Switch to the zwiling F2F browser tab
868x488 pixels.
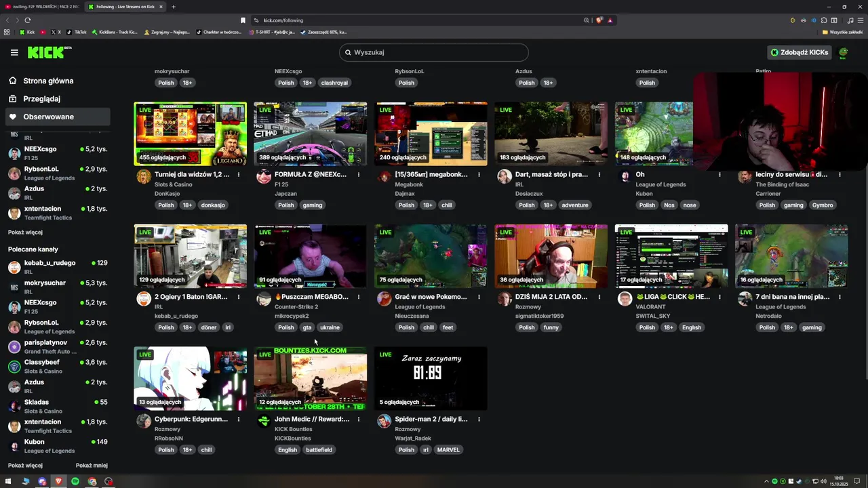pos(42,7)
